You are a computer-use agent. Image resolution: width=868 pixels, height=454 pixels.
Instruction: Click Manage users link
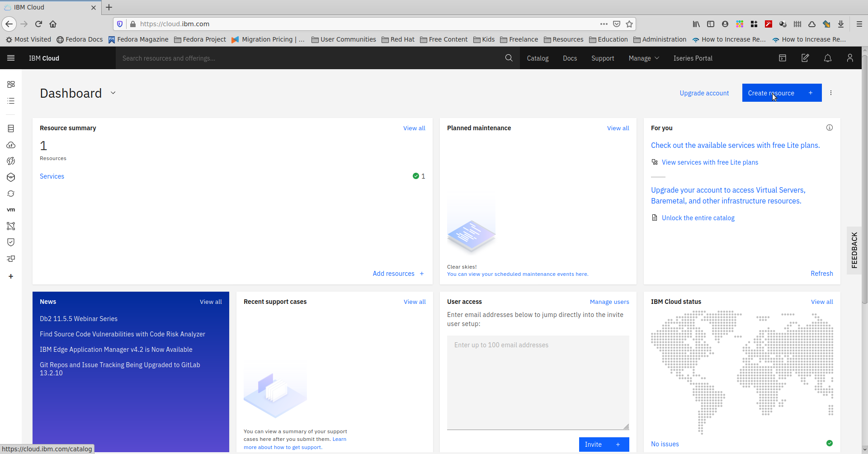point(609,302)
